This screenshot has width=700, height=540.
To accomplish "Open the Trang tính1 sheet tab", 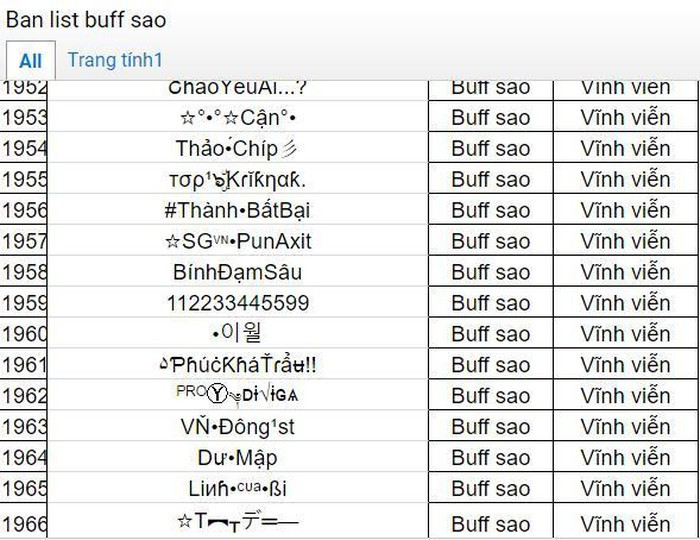I will pyautogui.click(x=115, y=60).
